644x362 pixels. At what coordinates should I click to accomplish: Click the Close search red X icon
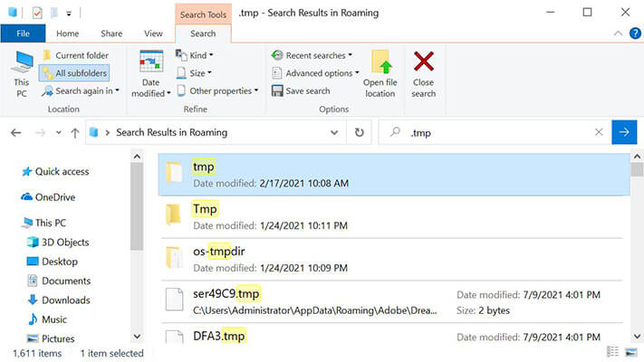pyautogui.click(x=423, y=65)
